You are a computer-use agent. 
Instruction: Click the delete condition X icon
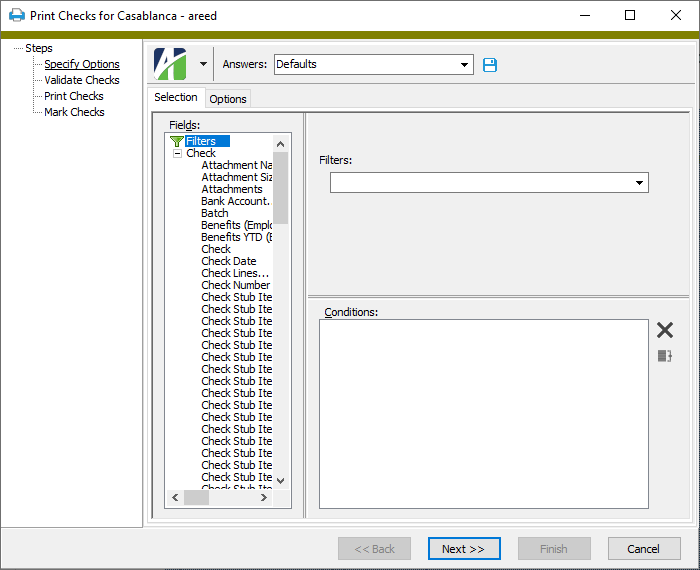pyautogui.click(x=665, y=331)
